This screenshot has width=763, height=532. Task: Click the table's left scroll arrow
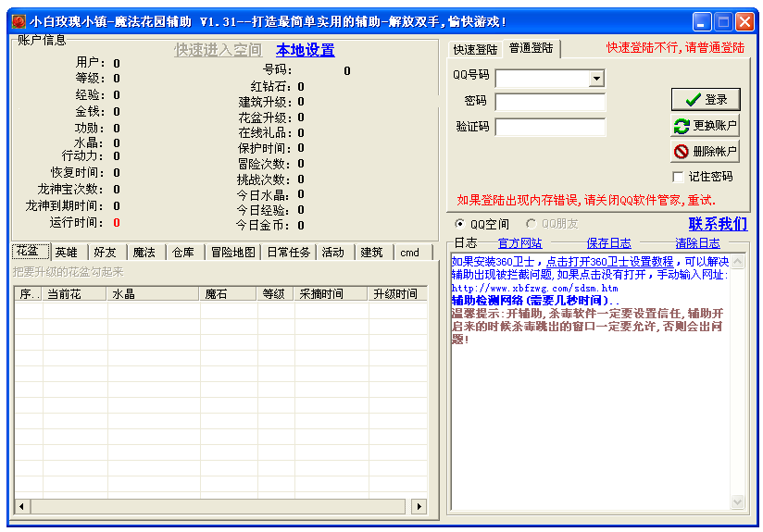click(x=22, y=506)
